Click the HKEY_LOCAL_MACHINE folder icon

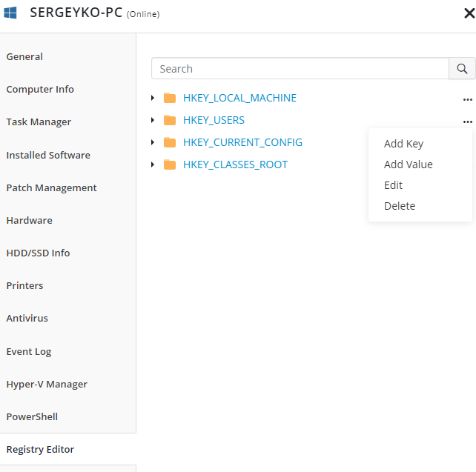coord(170,98)
